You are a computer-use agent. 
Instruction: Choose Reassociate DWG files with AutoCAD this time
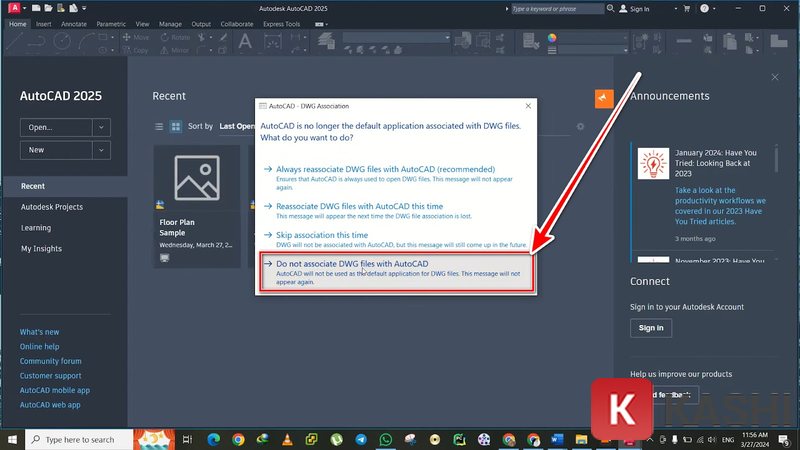click(396, 211)
